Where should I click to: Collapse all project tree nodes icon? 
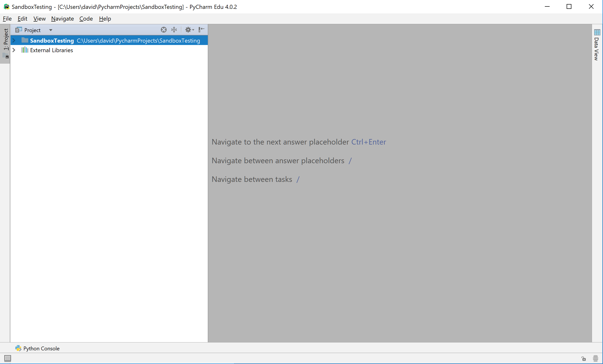[174, 30]
